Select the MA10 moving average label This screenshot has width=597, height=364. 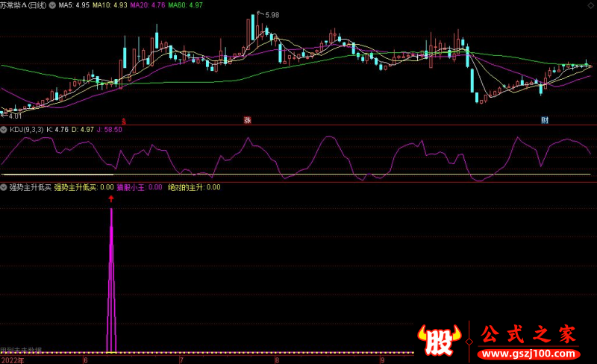pyautogui.click(x=108, y=4)
